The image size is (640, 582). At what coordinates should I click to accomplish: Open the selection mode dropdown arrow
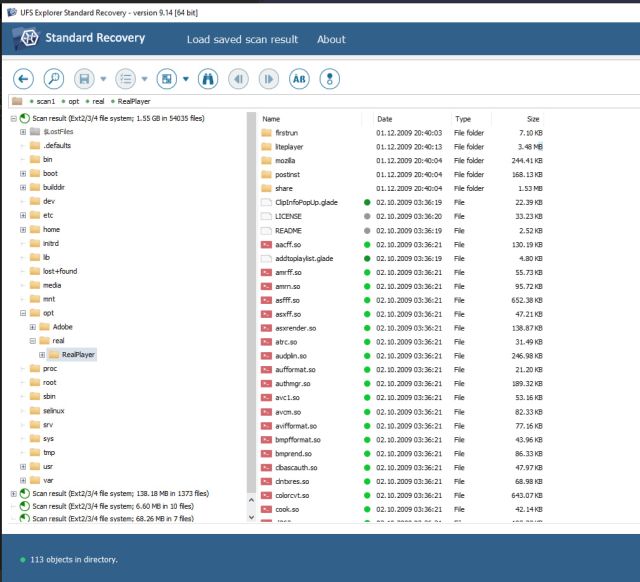click(x=186, y=79)
